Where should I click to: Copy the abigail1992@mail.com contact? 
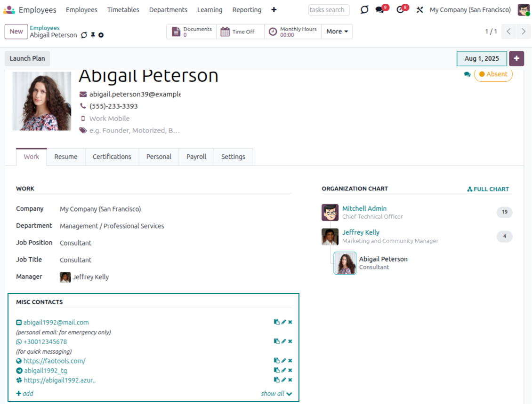276,322
